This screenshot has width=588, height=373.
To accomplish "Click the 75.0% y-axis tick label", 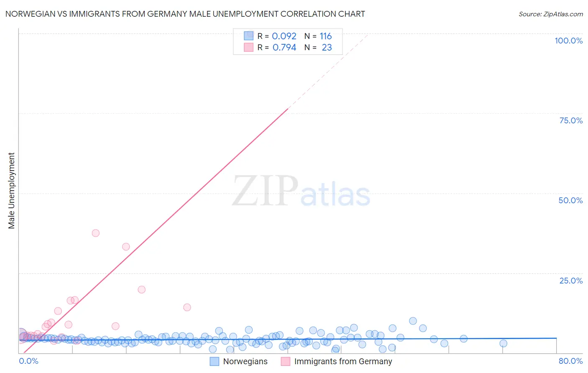I will click(x=571, y=120).
